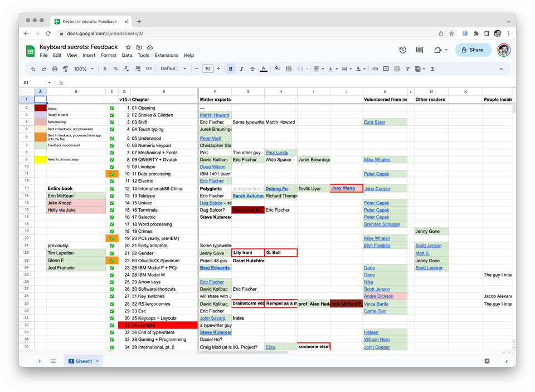Create a filter with the filter icon
This screenshot has height=392, width=535.
click(x=407, y=68)
